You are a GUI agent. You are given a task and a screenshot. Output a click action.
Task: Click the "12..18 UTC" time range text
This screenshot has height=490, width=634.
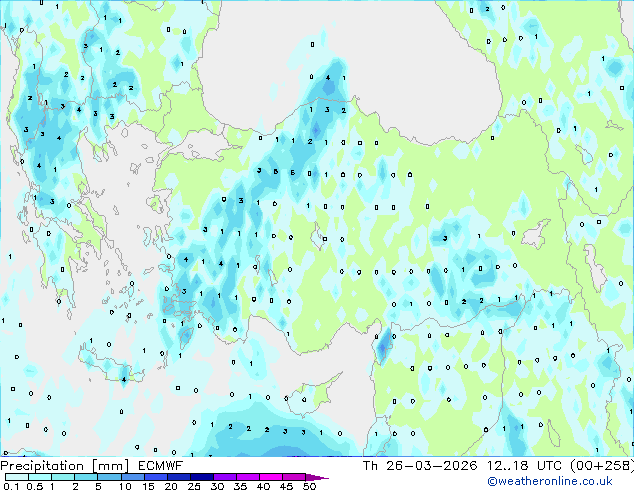point(524,466)
